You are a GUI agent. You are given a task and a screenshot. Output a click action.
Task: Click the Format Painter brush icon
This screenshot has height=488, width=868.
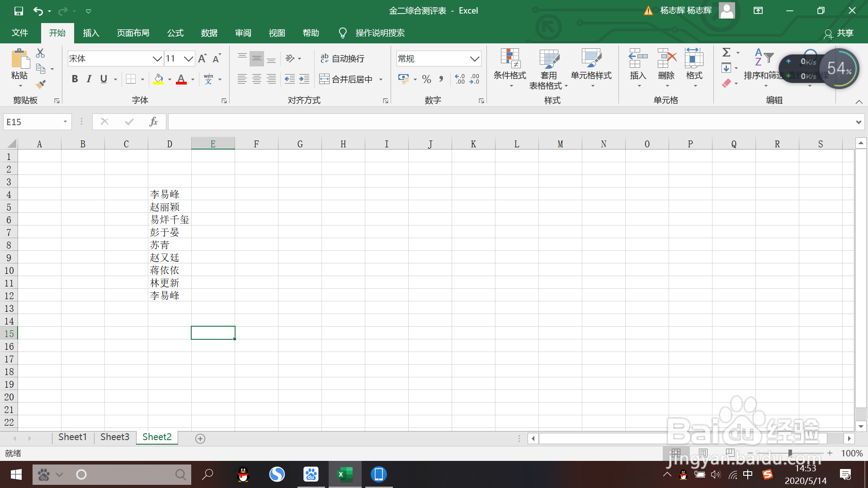[x=41, y=84]
